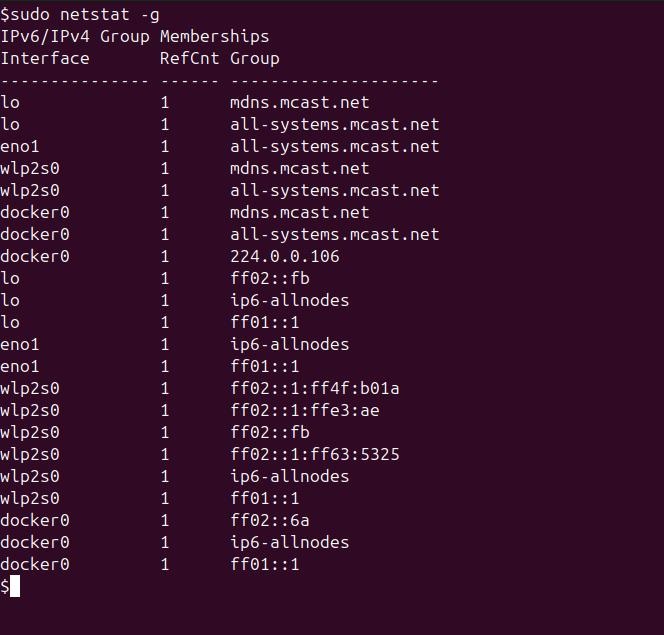Click the Group column header
The width and height of the screenshot is (664, 635).
254,58
